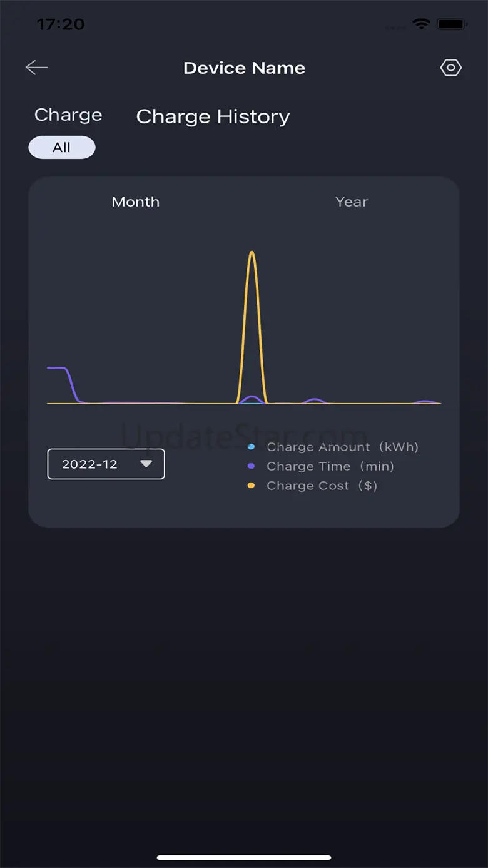Click the yellow peak on the chart

pos(252,253)
